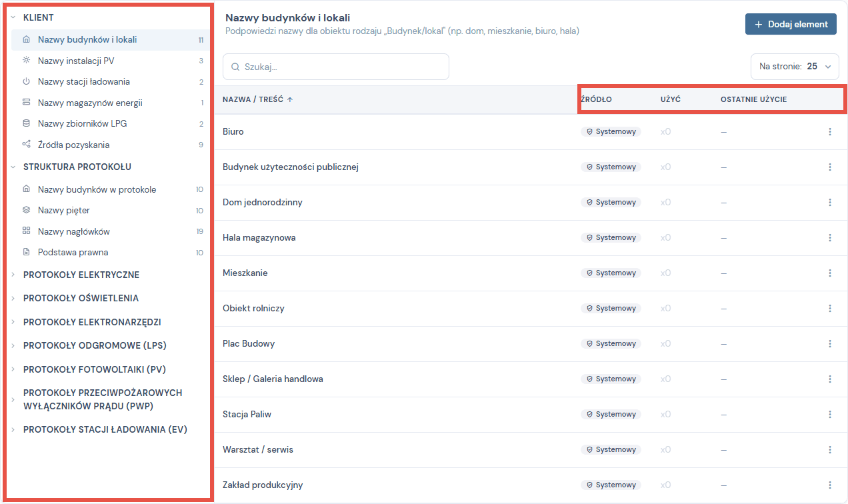Click the document icon for Podstawa prawna
This screenshot has height=504, width=848.
coord(27,253)
